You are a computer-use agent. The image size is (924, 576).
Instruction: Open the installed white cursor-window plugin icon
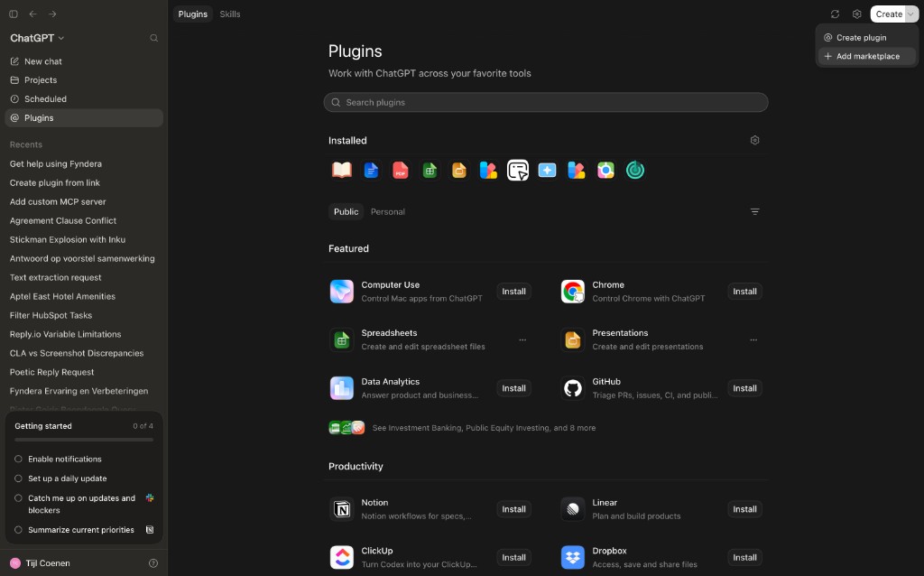point(518,171)
